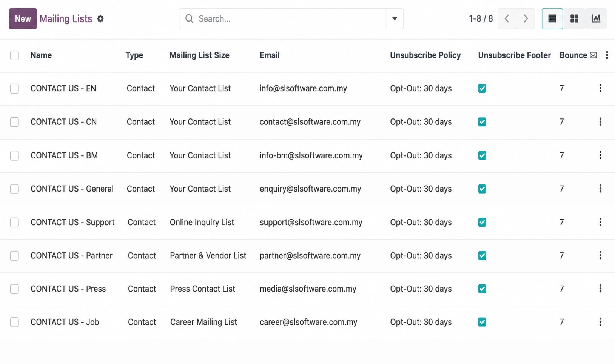Image resolution: width=615 pixels, height=364 pixels.
Task: Click email media@slsoftware.com.my
Action: [308, 289]
